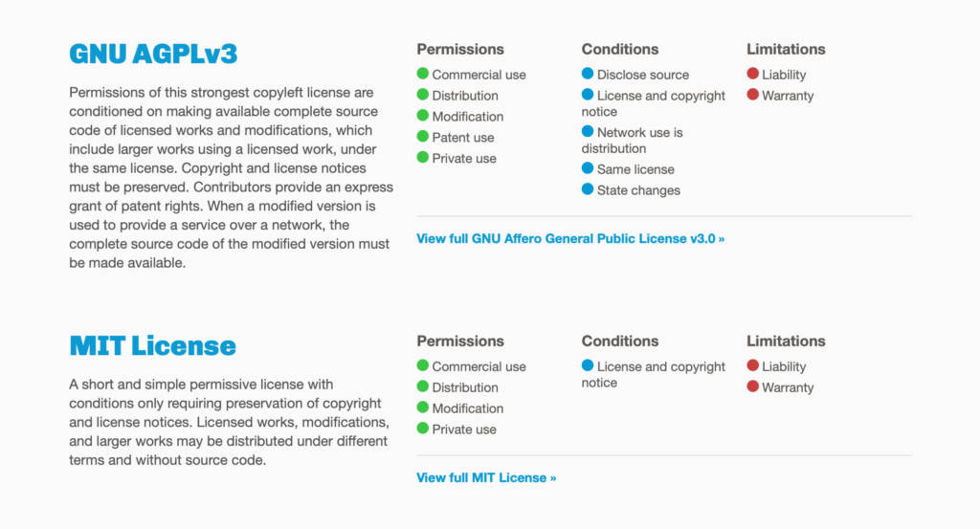Viewport: 980px width, 529px height.
Task: Click the blue dot beside Network use is distribution
Action: point(588,131)
